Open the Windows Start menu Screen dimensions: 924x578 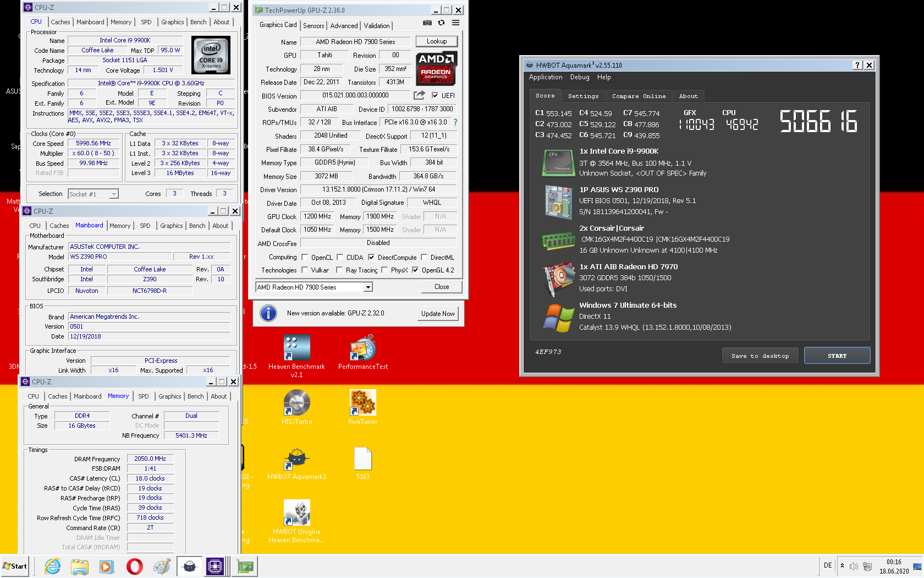[x=15, y=566]
